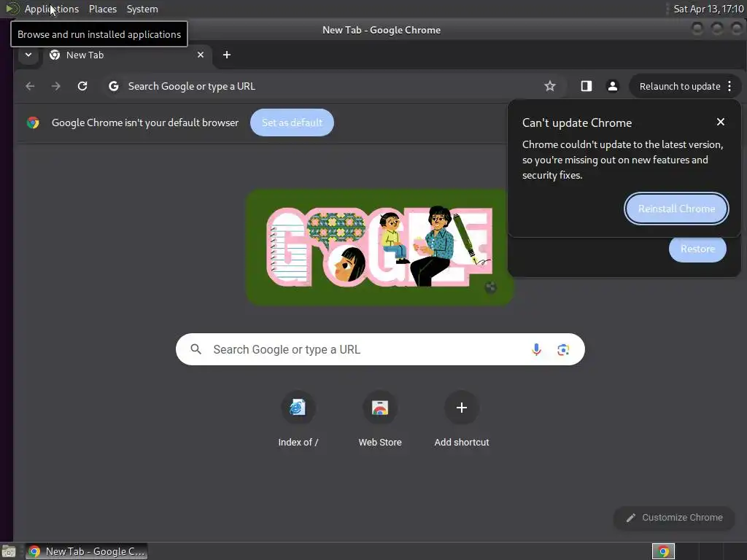Click the show desktop icon in bottom panel
Image resolution: width=747 pixels, height=560 pixels.
coord(9,551)
